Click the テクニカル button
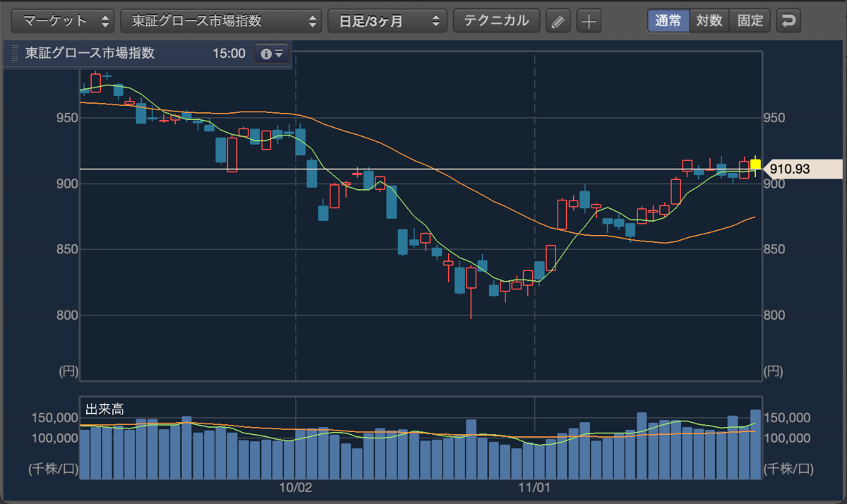The width and height of the screenshot is (847, 504). (496, 20)
